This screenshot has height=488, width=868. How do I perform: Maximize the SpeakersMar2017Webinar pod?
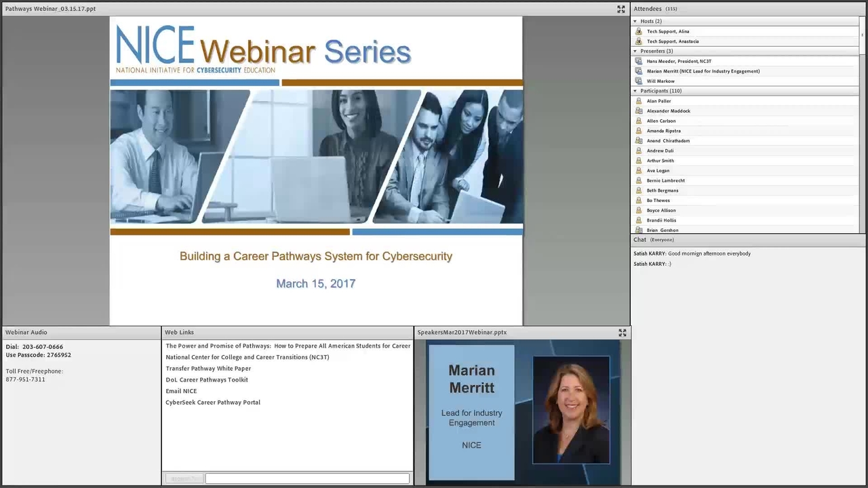pos(622,333)
